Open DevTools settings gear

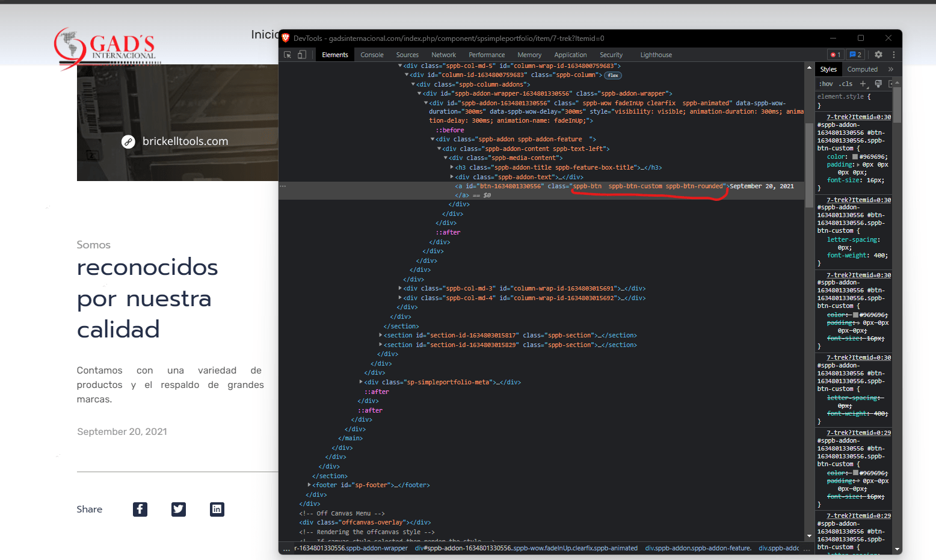[x=878, y=55]
